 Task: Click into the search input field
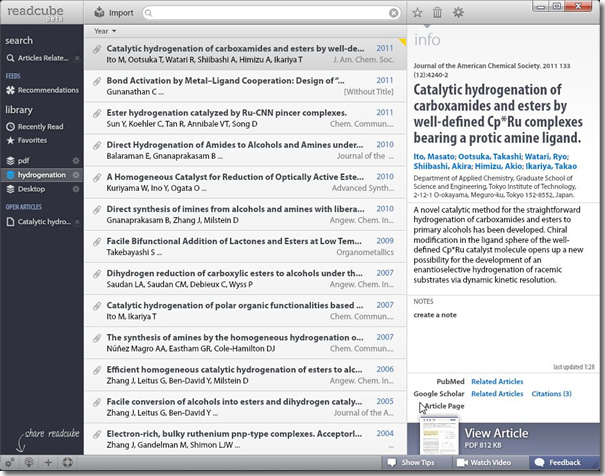[265, 13]
